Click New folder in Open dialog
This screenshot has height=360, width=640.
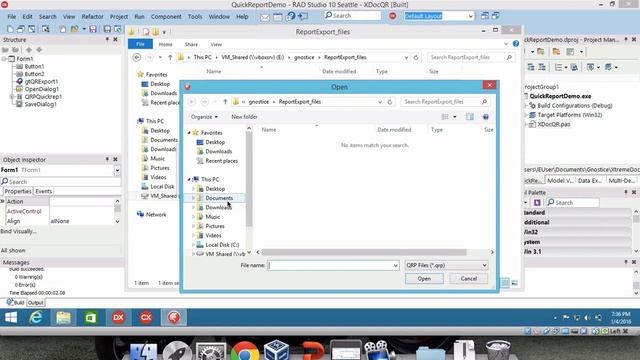(x=244, y=117)
